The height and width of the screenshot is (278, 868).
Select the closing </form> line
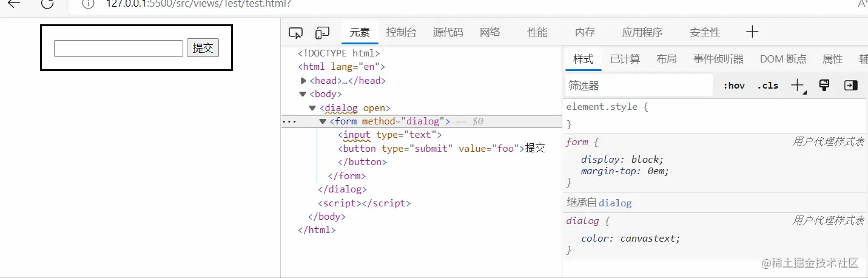tap(347, 176)
